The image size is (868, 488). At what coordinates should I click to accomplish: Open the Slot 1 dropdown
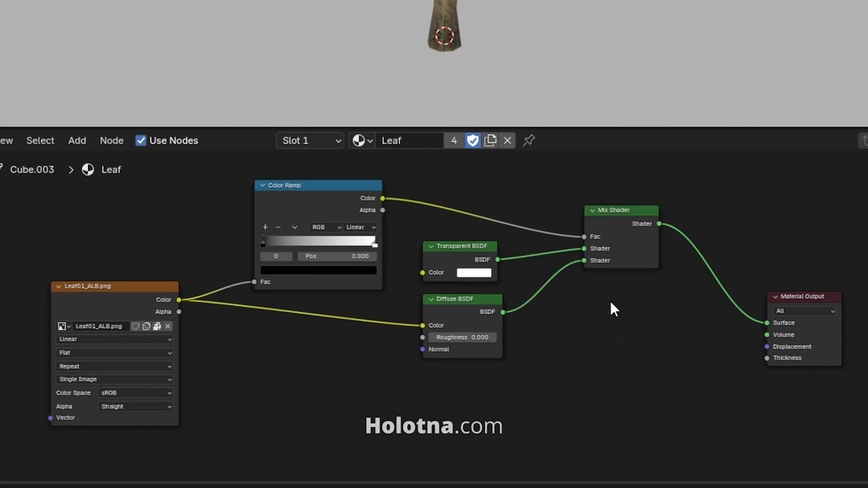[311, 140]
